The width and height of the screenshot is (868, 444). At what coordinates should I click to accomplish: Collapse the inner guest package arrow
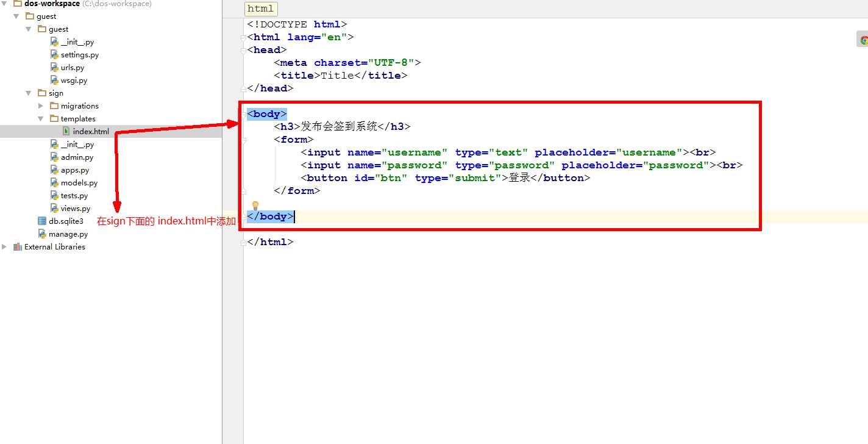29,29
